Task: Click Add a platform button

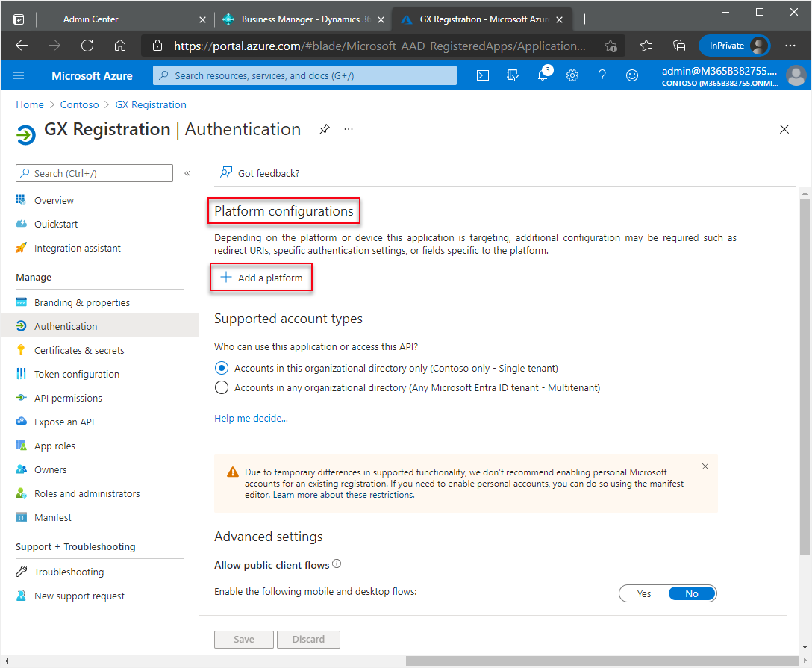Action: click(x=261, y=278)
